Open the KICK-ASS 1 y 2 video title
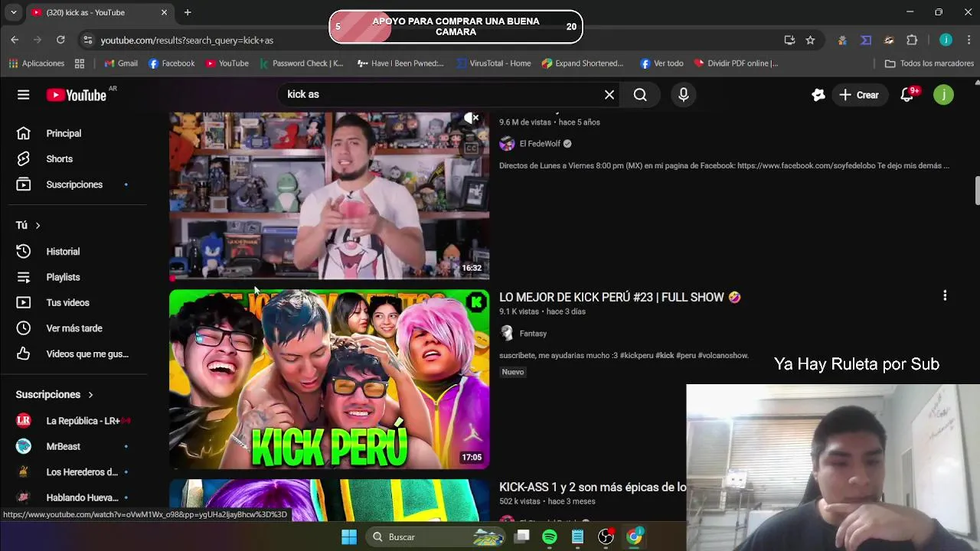This screenshot has width=980, height=551. [593, 487]
